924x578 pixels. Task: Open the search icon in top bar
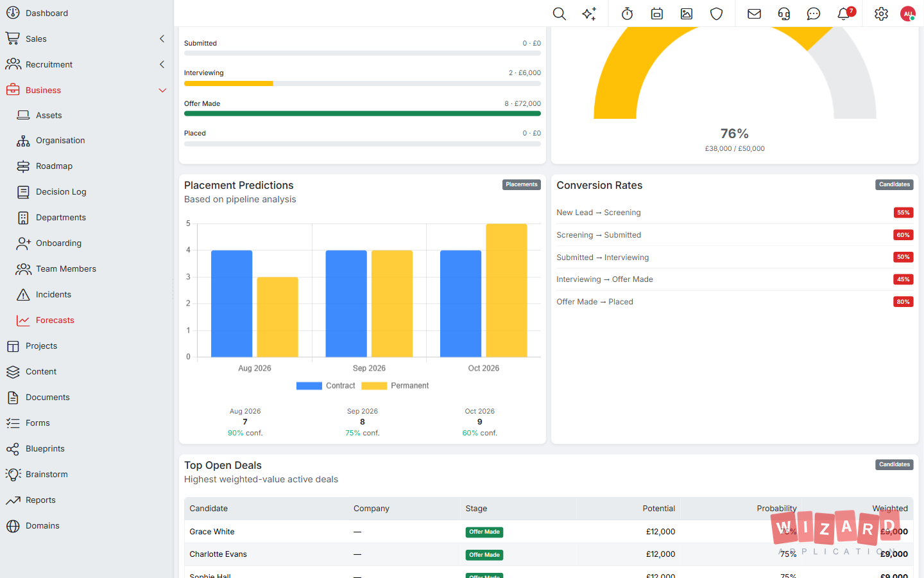(560, 13)
